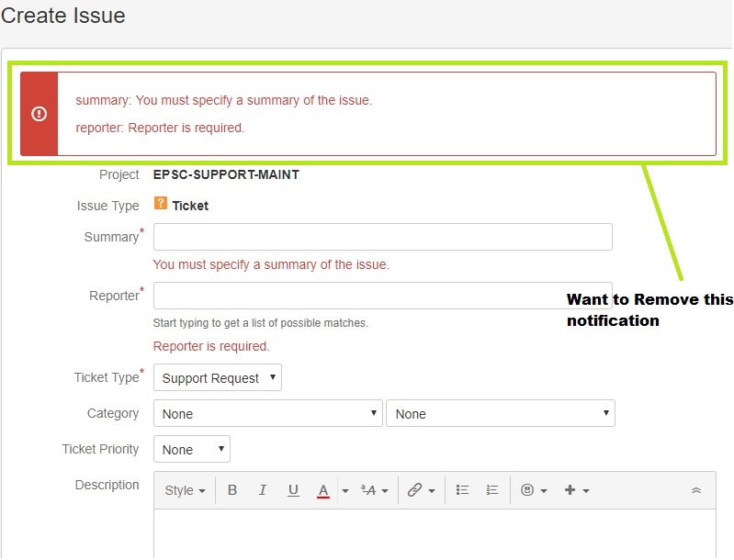This screenshot has height=560, width=734.
Task: Collapse the editor toolbar with double chevron
Action: [696, 490]
